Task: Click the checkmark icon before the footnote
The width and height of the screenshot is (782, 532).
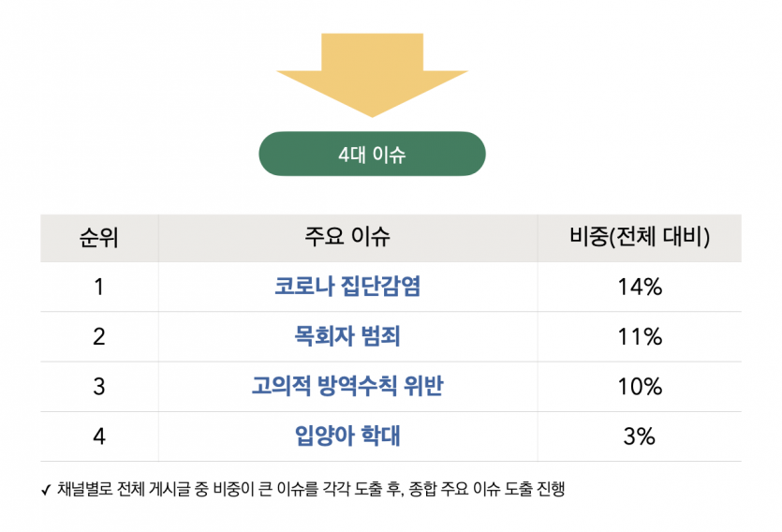Action: pyautogui.click(x=46, y=490)
